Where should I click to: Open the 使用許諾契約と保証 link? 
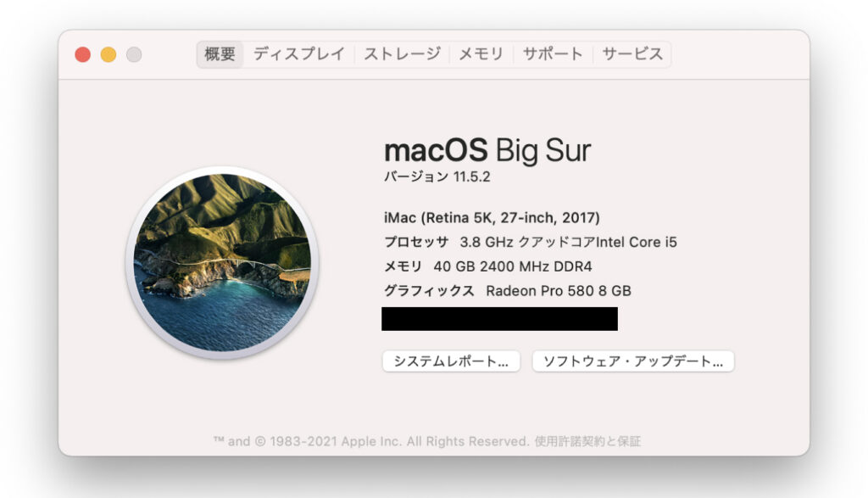click(x=587, y=441)
